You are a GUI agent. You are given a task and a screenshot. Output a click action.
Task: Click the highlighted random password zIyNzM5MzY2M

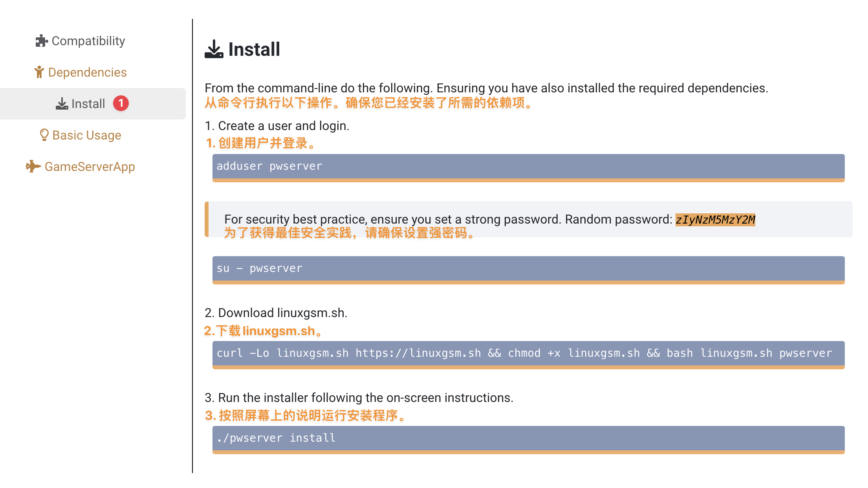[x=716, y=220]
